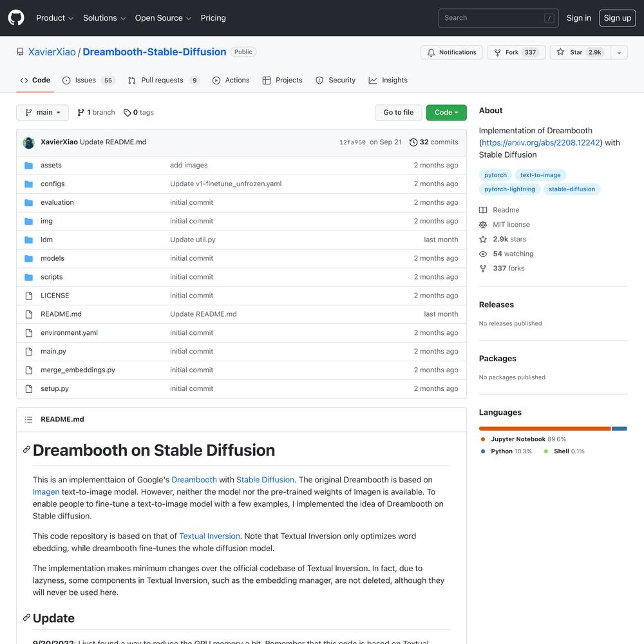Image resolution: width=644 pixels, height=644 pixels.
Task: Click the scripts folder icon
Action: 29,277
